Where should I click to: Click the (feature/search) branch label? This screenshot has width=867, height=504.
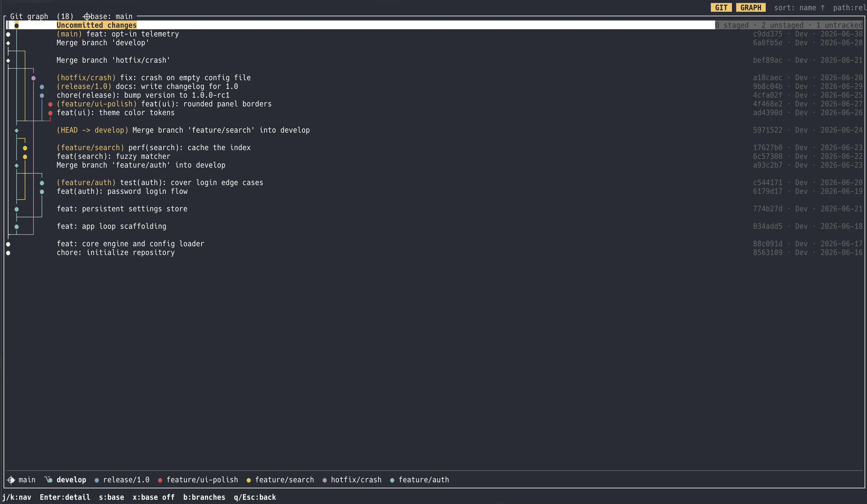coord(90,148)
